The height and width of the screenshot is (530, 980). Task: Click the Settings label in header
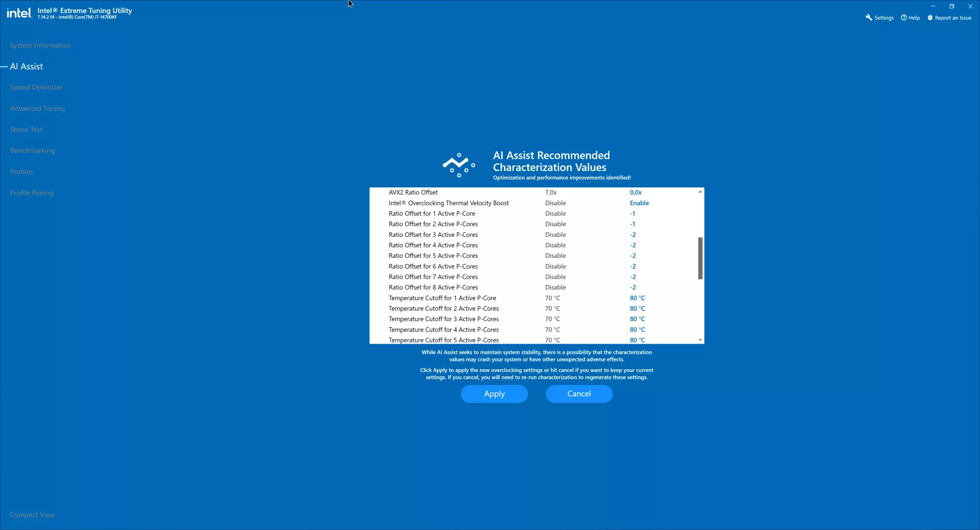pos(884,18)
